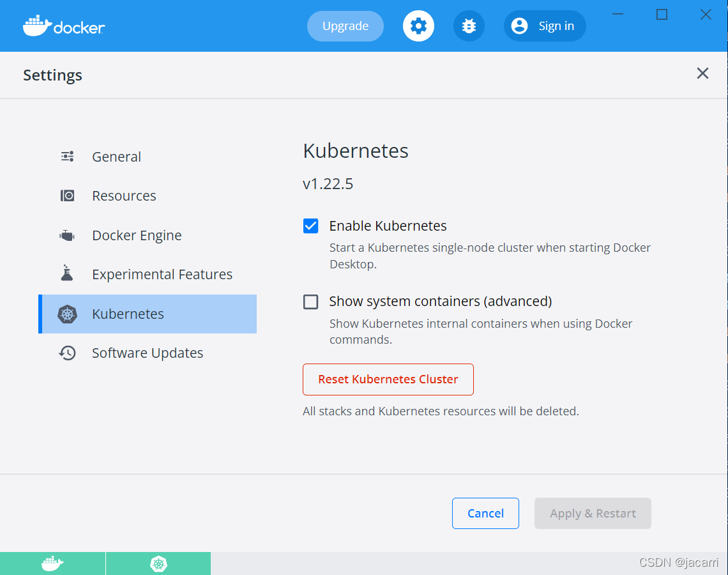Image resolution: width=728 pixels, height=575 pixels.
Task: Click the Docker Engine icon in sidebar
Action: pos(67,236)
